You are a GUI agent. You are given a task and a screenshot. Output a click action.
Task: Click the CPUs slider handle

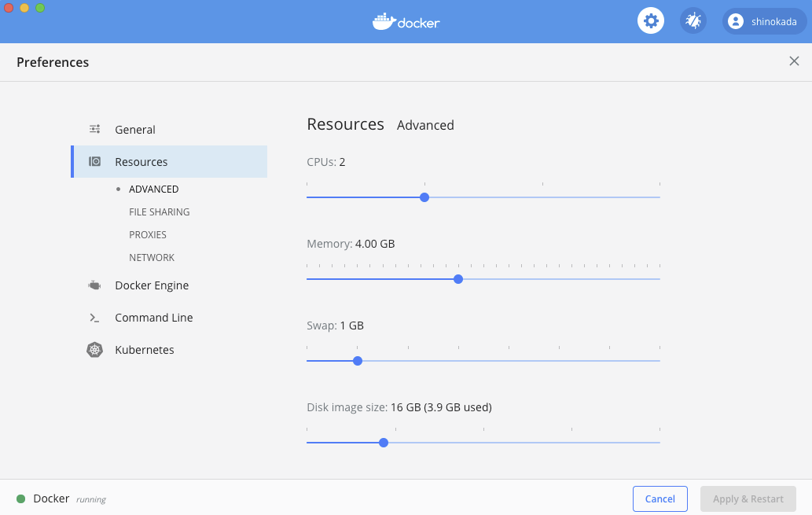(424, 197)
